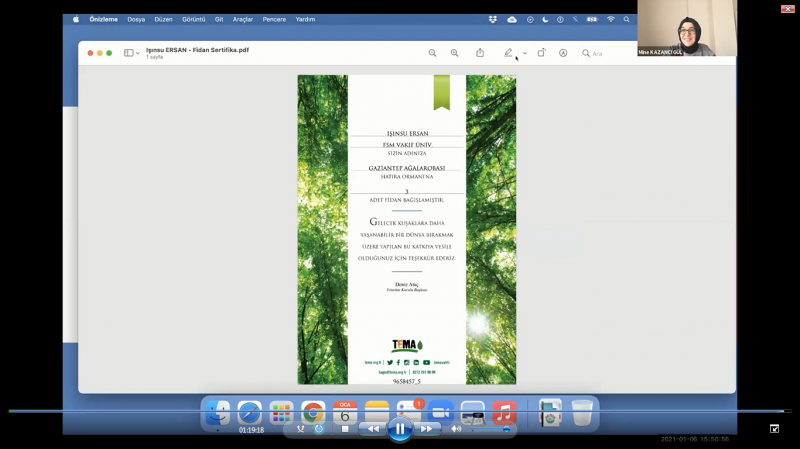Open the Dosya menu
Screen dimensions: 800x449
pyautogui.click(x=136, y=19)
